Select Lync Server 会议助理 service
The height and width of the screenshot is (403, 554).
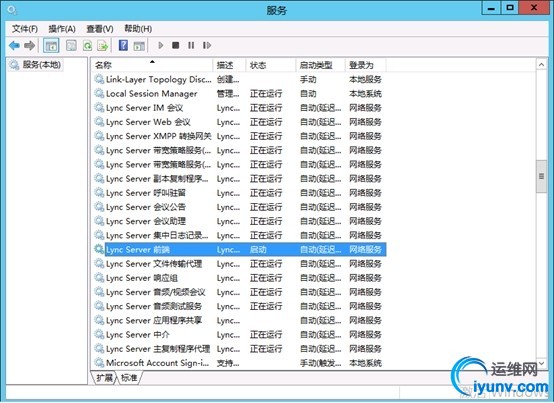[x=239, y=221]
